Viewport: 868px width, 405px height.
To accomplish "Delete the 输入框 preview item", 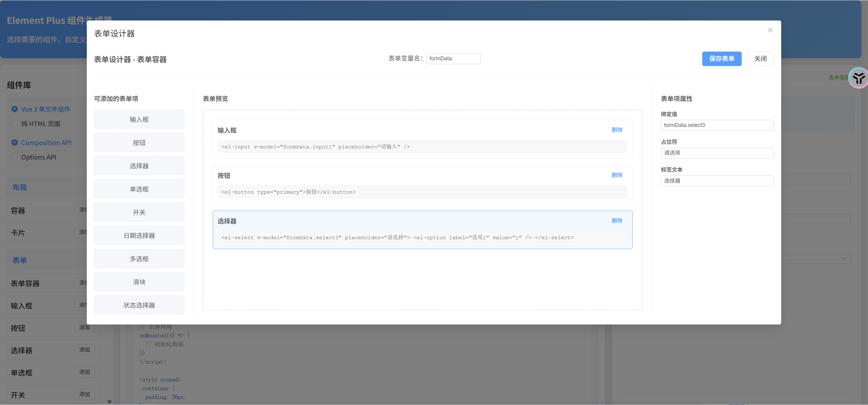I will [617, 130].
